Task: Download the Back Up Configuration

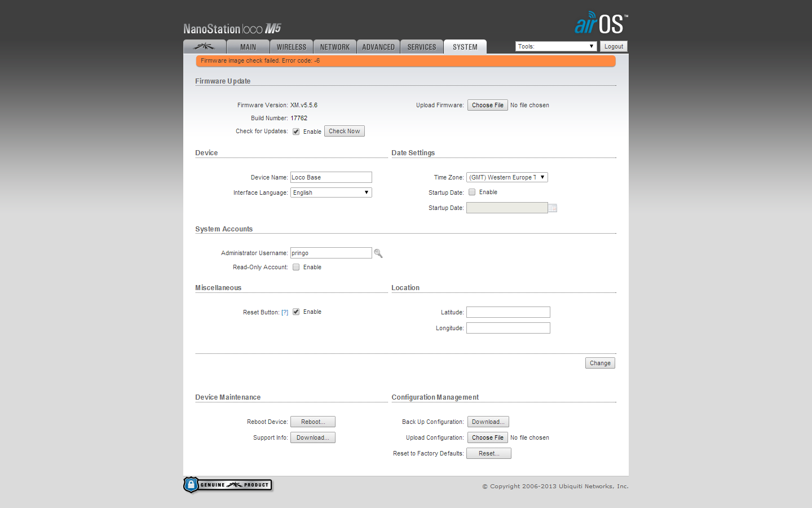Action: click(x=488, y=422)
